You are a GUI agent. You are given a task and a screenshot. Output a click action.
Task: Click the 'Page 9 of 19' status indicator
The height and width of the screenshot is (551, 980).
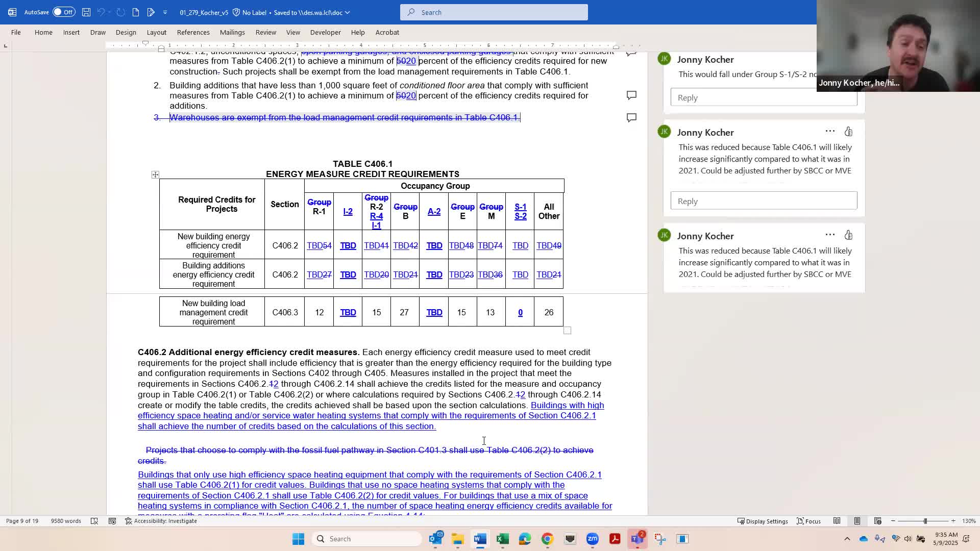tap(22, 521)
